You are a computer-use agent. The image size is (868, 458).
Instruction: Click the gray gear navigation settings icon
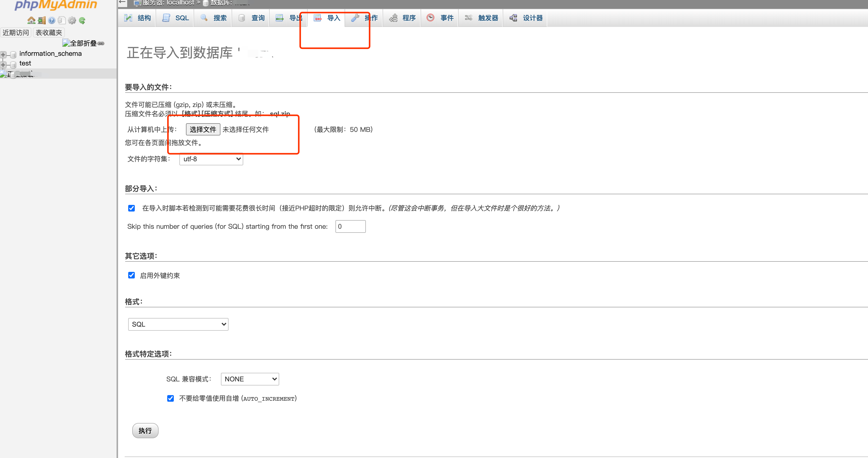click(x=72, y=21)
